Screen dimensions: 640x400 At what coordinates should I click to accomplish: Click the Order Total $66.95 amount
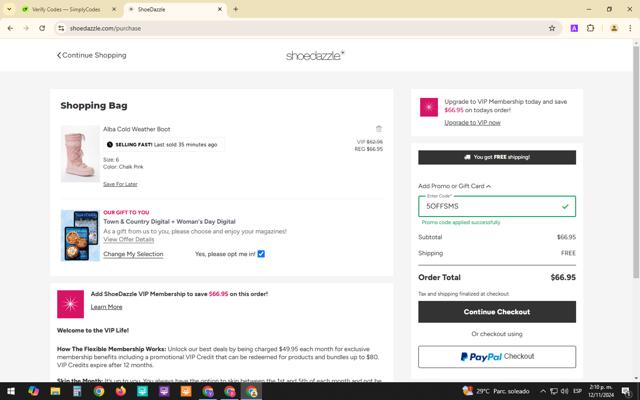[563, 277]
